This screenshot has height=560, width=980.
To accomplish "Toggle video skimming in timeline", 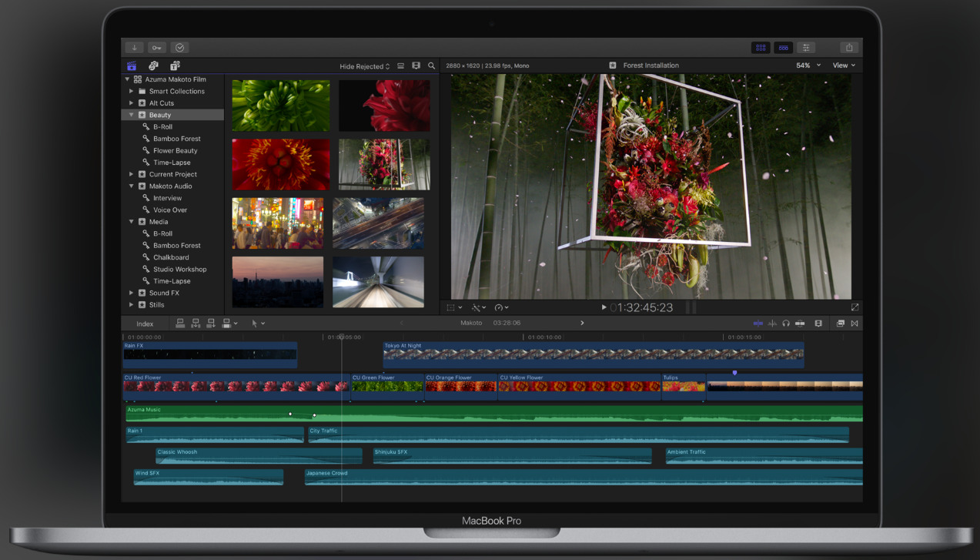I will [x=758, y=324].
